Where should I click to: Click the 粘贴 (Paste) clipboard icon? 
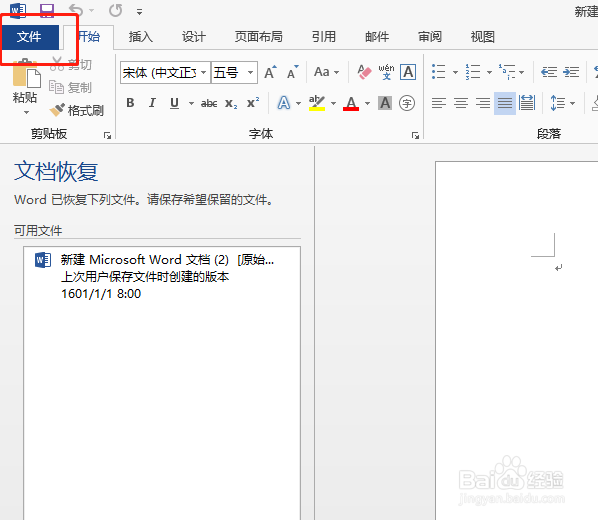(x=26, y=73)
